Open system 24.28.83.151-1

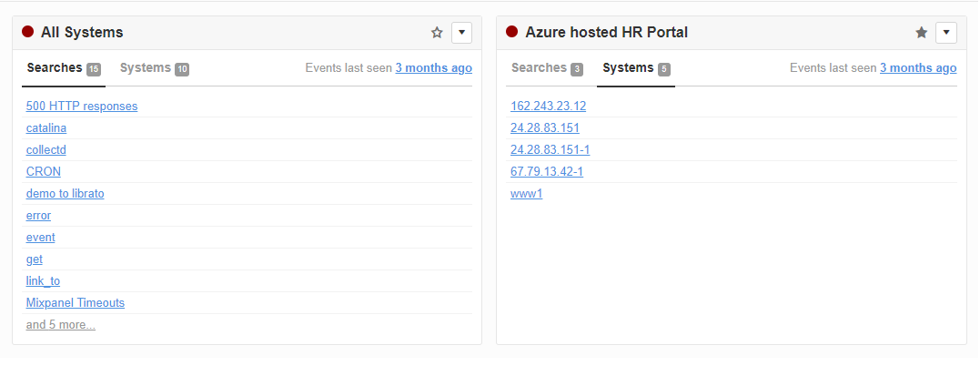coord(550,150)
